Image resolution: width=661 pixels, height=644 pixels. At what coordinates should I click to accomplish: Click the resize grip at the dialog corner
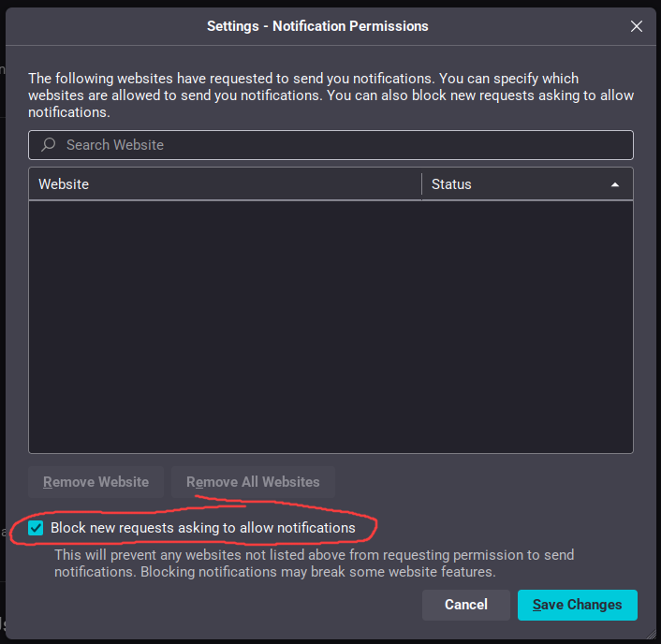click(652, 635)
